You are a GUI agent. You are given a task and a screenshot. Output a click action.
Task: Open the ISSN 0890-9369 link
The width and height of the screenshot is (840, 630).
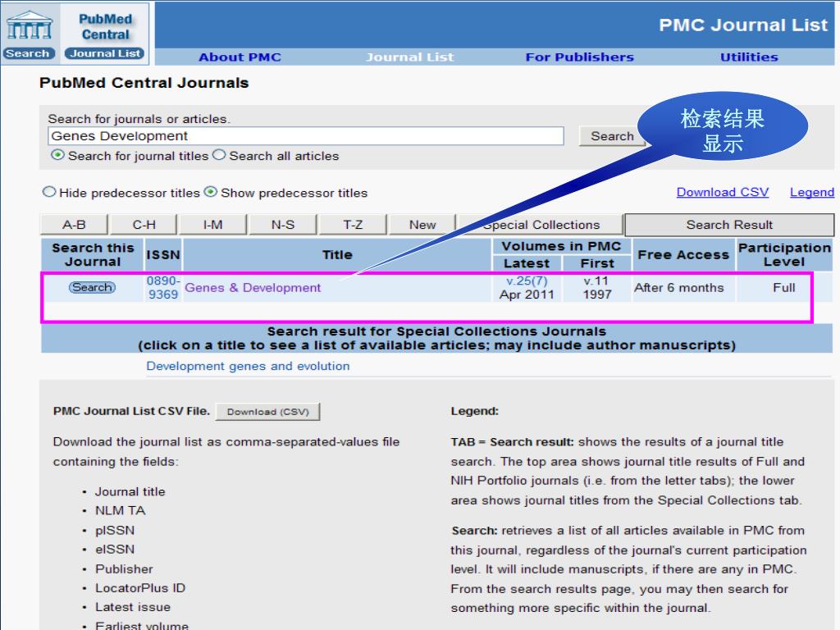point(163,288)
